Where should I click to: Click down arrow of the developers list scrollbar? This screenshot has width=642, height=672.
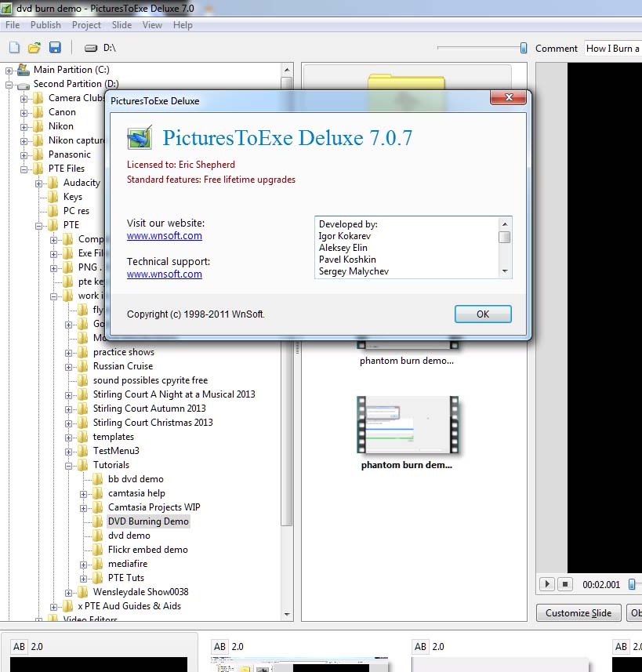[x=505, y=271]
